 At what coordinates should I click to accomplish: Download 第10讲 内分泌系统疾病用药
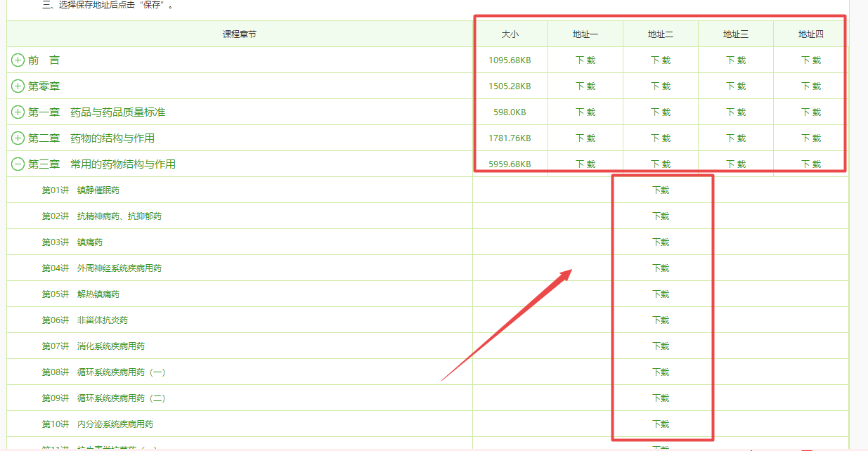pyautogui.click(x=661, y=424)
